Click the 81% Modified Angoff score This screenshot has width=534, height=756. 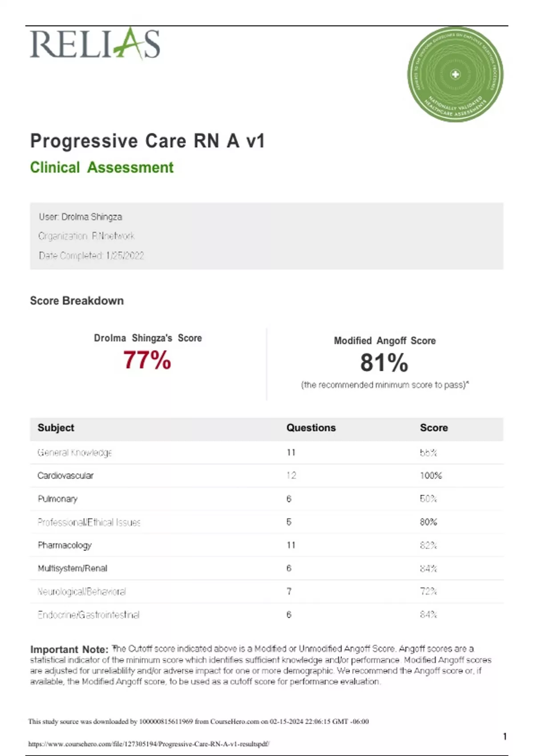(384, 362)
